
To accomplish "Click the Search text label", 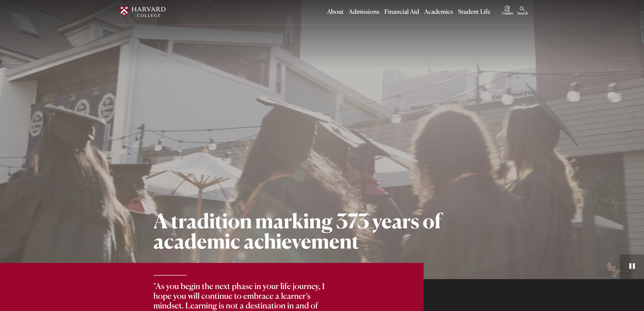I will [x=522, y=13].
